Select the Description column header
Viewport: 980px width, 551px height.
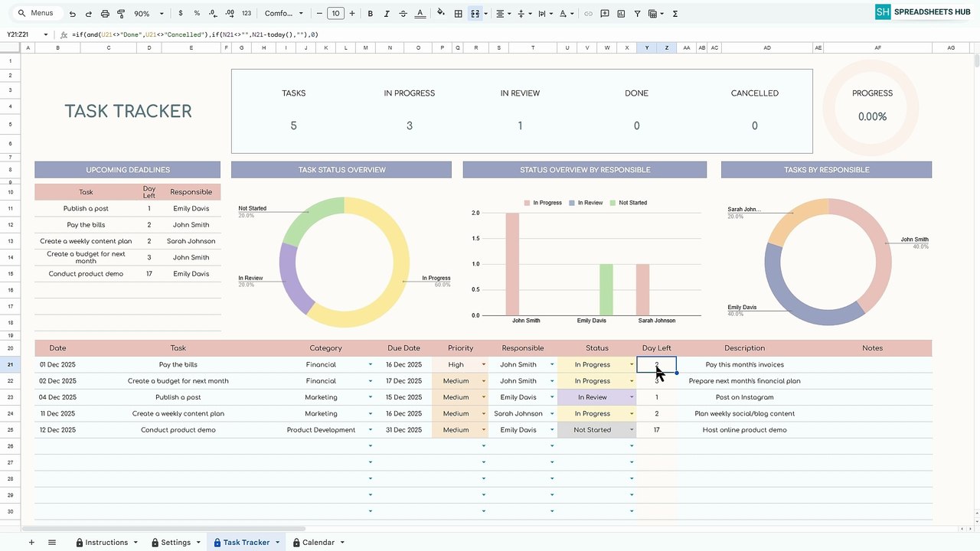[744, 348]
